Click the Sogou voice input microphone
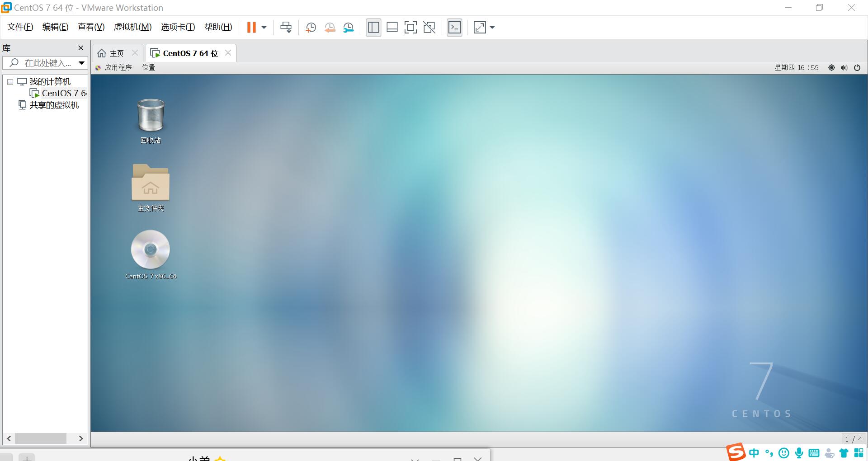This screenshot has width=868, height=461. point(799,453)
